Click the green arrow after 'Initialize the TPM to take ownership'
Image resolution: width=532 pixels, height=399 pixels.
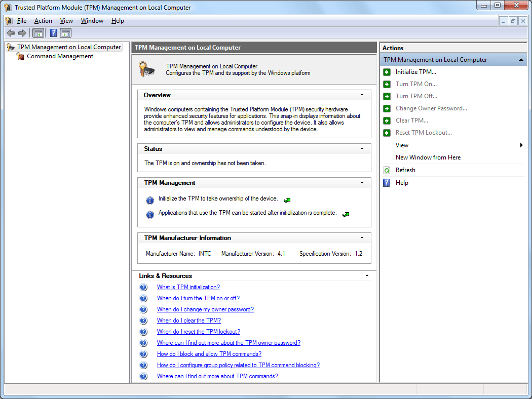287,200
